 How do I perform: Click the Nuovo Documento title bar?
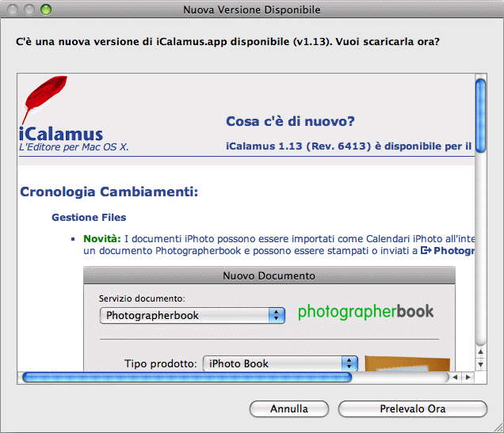[269, 275]
